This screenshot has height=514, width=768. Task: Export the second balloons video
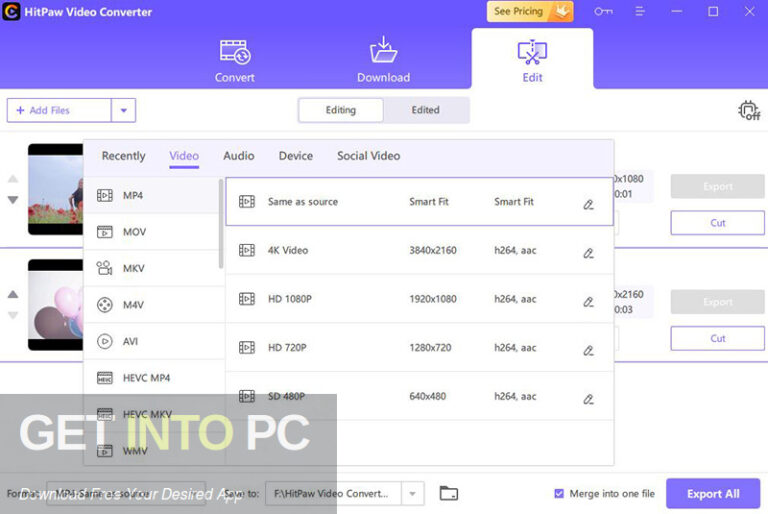[x=717, y=302]
